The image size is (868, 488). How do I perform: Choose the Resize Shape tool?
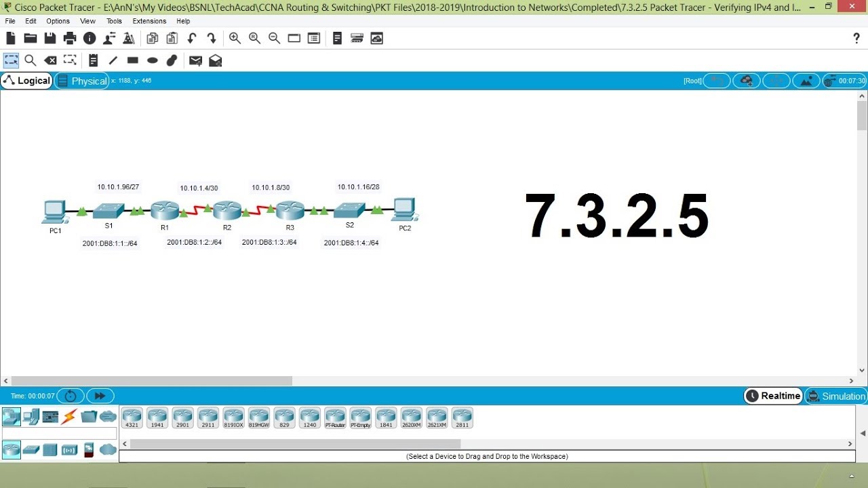point(70,60)
